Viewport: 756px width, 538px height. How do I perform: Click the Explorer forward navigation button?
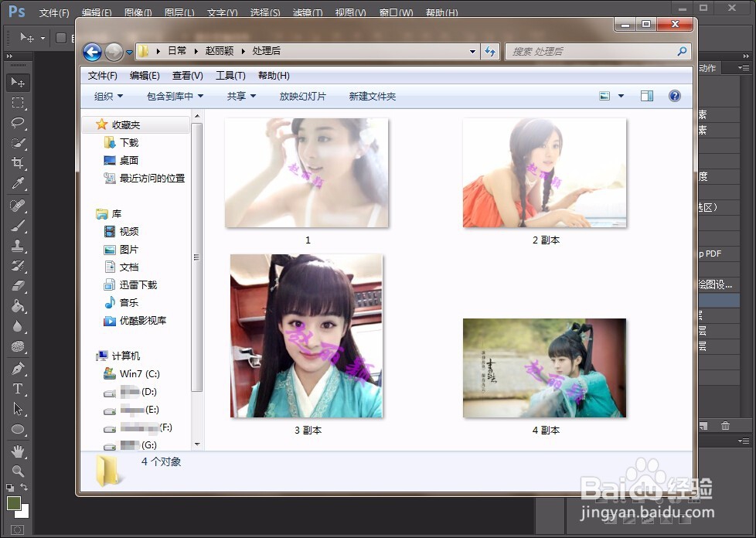click(114, 52)
